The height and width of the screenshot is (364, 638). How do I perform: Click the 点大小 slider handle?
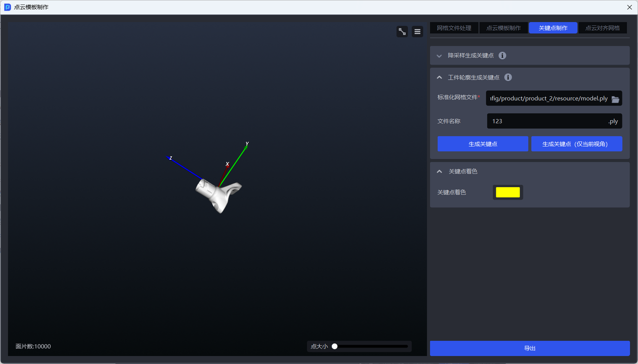[334, 347]
